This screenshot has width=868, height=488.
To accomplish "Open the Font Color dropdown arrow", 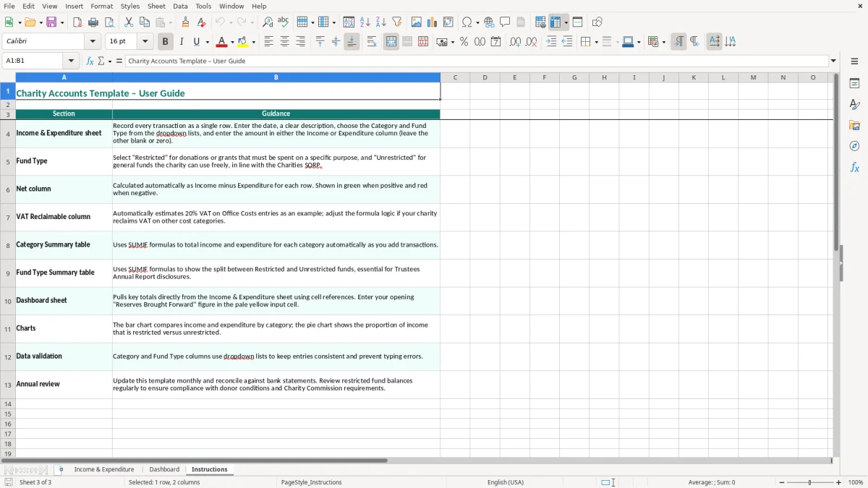I will pyautogui.click(x=232, y=42).
